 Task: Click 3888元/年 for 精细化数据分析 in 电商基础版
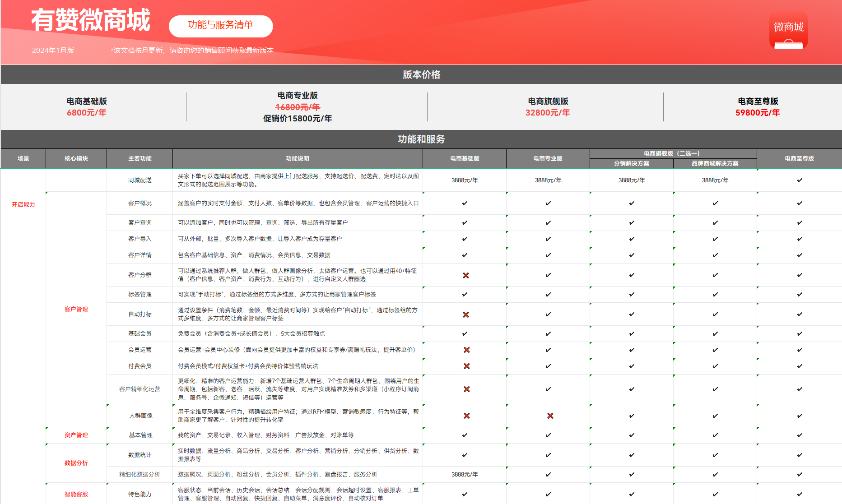465,474
